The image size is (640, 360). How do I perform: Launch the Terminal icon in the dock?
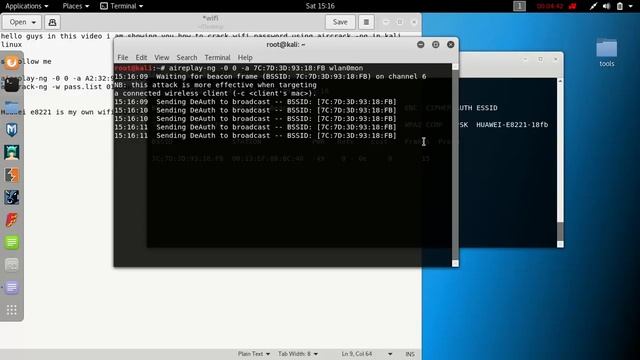click(x=11, y=85)
